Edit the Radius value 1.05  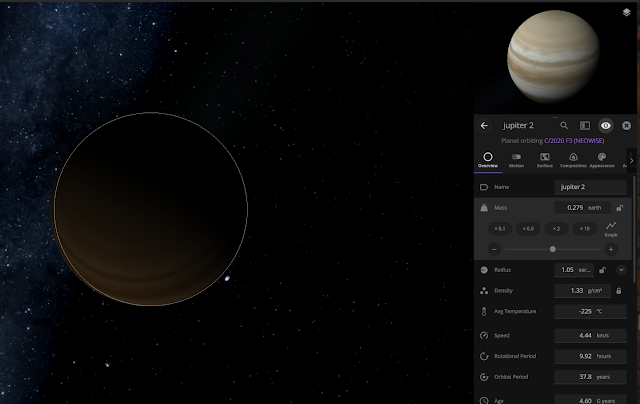[574, 270]
